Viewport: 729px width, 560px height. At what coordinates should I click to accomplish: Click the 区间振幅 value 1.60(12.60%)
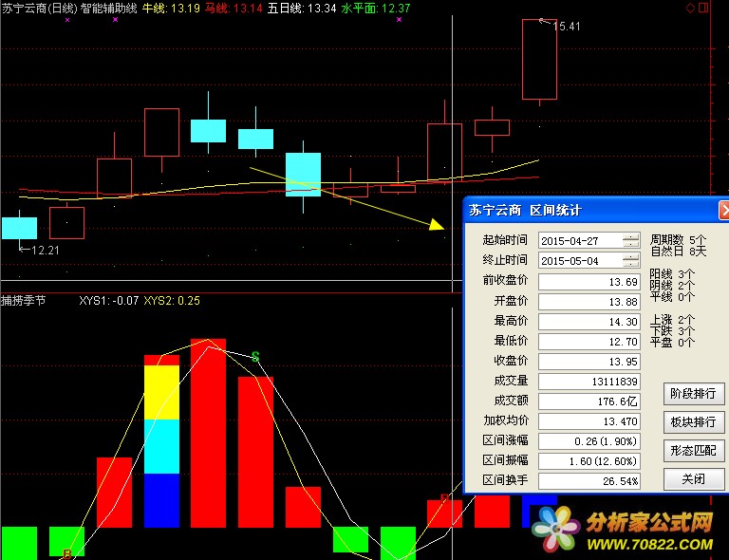589,461
